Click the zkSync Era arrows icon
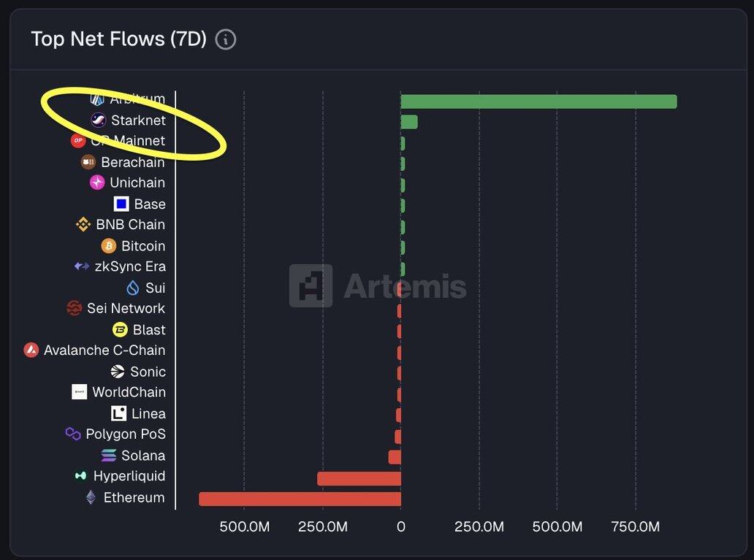 point(82,266)
